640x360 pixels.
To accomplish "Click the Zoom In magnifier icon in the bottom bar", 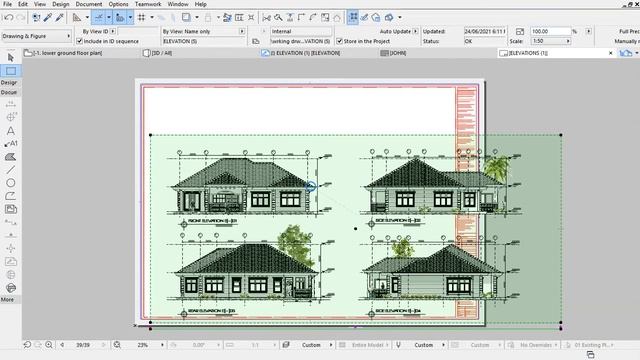I will (49, 345).
